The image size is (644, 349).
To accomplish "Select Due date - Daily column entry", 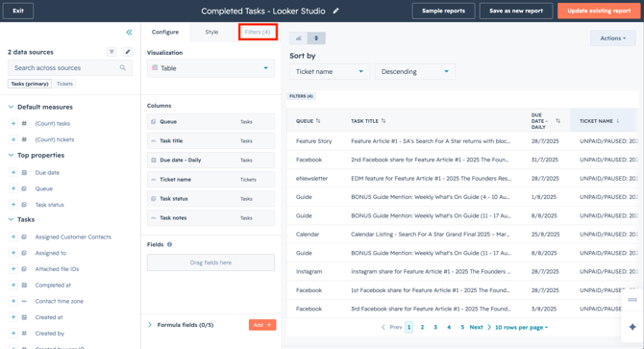I will [x=211, y=161].
